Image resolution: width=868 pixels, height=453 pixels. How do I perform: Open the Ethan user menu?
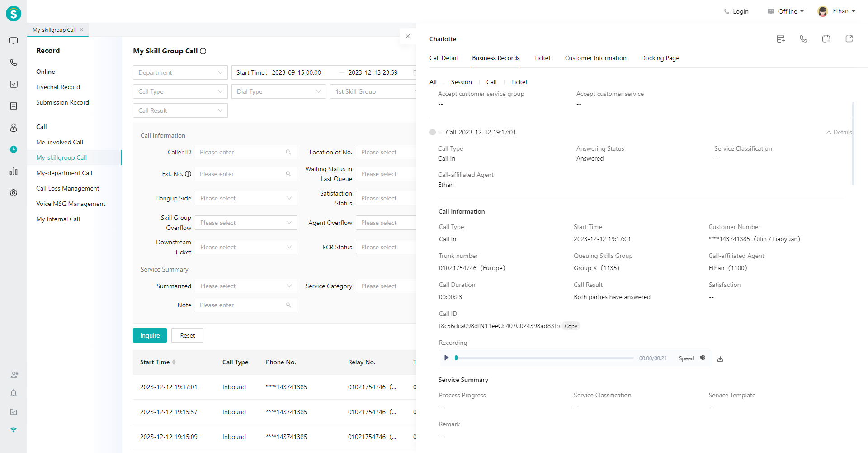coord(837,11)
